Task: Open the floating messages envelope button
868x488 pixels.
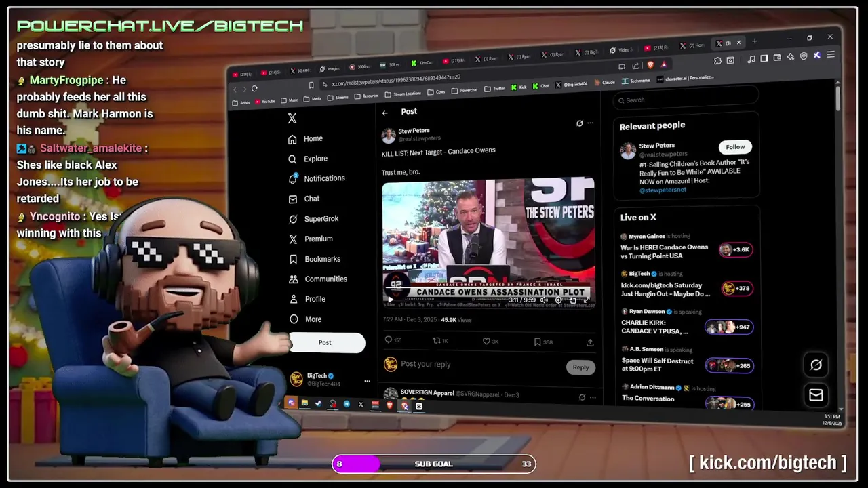Action: point(816,395)
